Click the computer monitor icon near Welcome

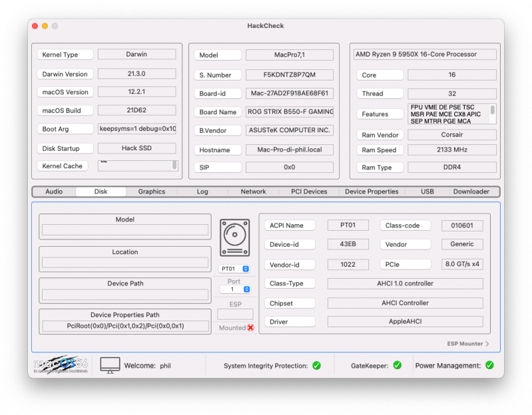tap(110, 365)
